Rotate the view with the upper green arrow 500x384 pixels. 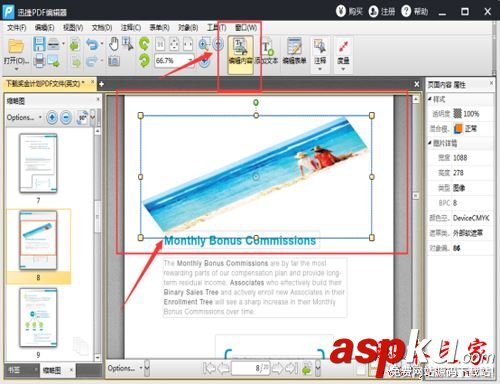tap(144, 44)
